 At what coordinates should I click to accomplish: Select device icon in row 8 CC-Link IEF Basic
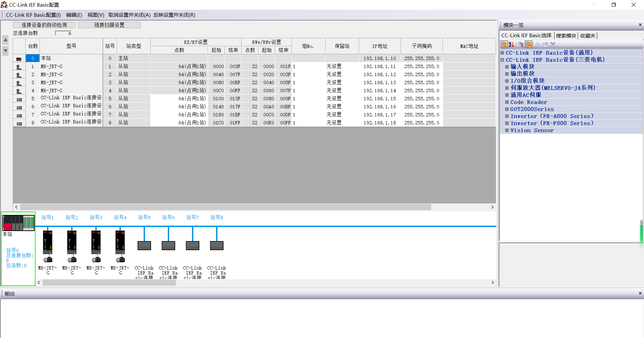pos(19,123)
